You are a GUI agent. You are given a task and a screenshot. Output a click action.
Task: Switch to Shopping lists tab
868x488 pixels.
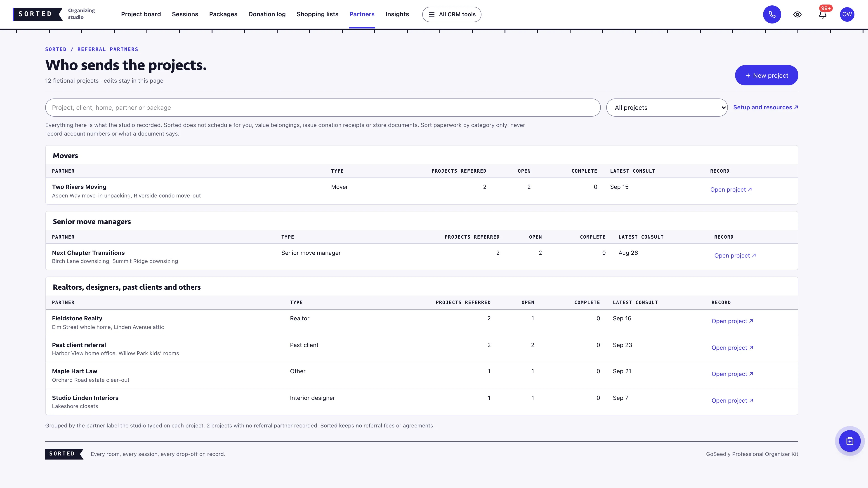[317, 14]
